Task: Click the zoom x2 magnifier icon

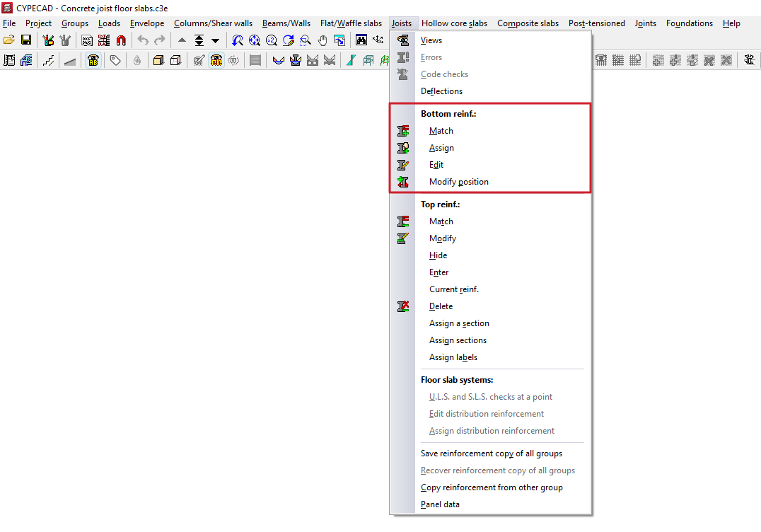Action: [x=272, y=40]
